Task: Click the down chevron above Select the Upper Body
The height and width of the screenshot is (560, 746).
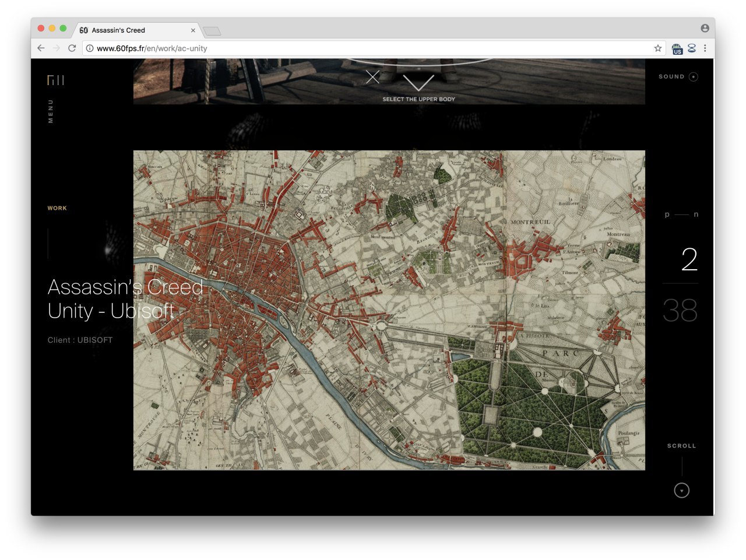Action: coord(418,82)
